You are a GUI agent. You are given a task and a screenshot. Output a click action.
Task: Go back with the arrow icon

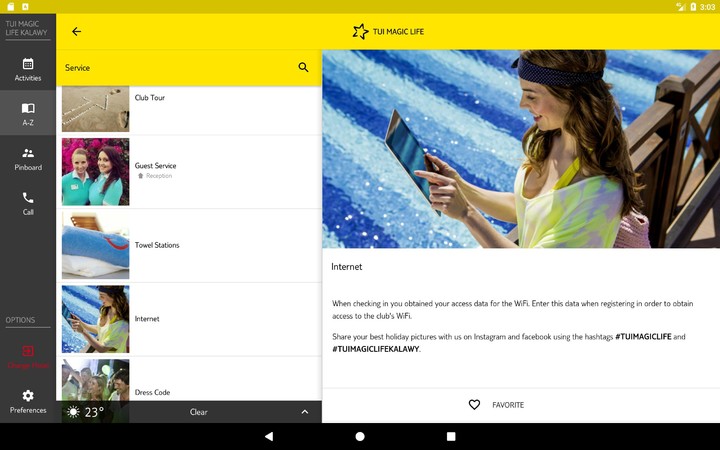pyautogui.click(x=76, y=32)
